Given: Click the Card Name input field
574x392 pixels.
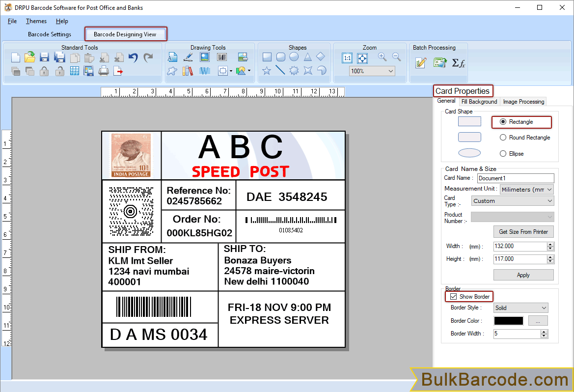Looking at the screenshot, I should point(516,178).
